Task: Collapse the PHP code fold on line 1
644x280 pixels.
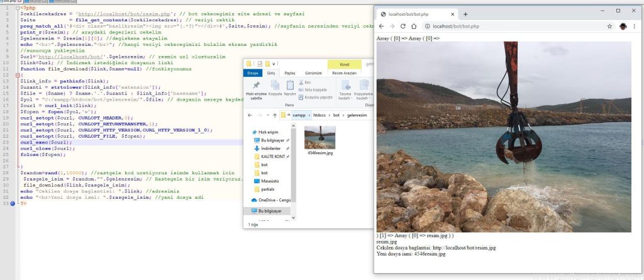Action: (17, 8)
